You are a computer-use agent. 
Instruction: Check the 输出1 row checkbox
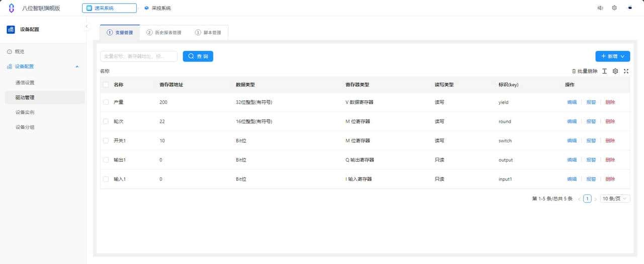[106, 160]
